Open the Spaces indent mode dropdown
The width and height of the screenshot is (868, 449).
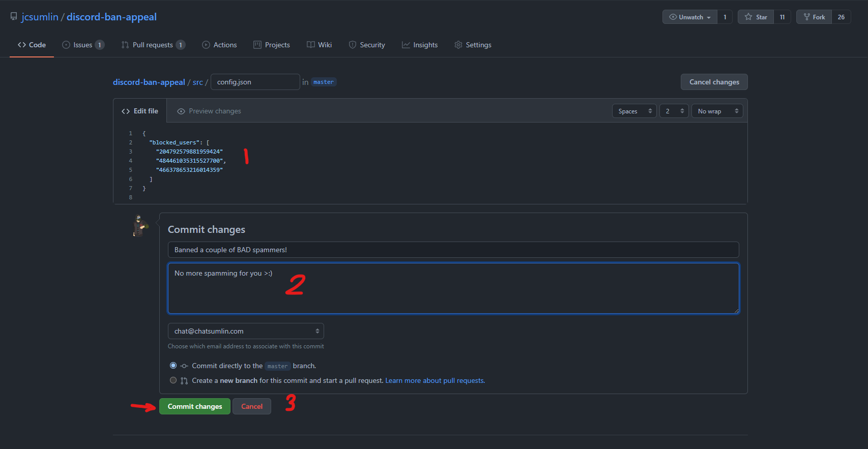click(634, 111)
